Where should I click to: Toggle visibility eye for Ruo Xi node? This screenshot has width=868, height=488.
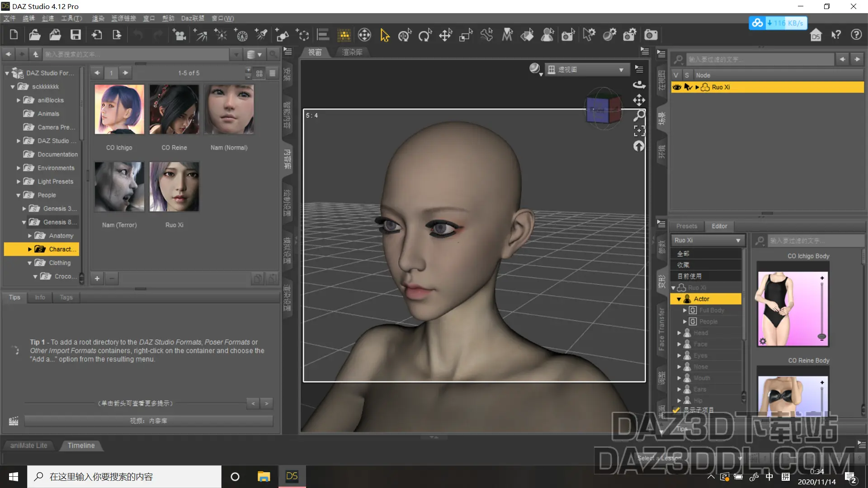pyautogui.click(x=677, y=87)
